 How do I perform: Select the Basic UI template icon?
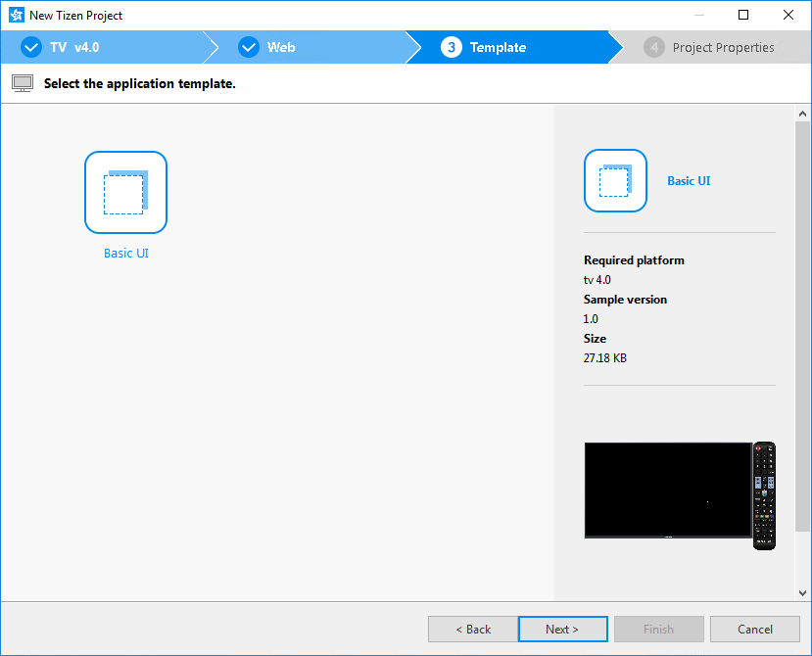point(125,192)
